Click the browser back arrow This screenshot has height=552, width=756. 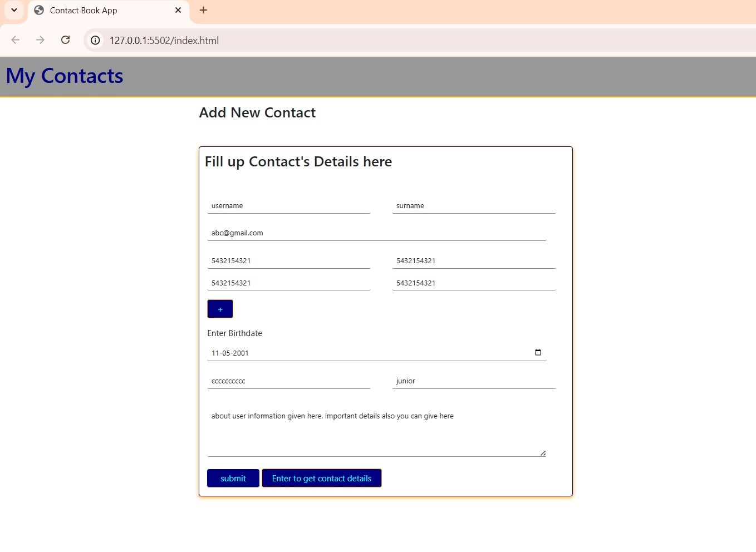click(16, 40)
